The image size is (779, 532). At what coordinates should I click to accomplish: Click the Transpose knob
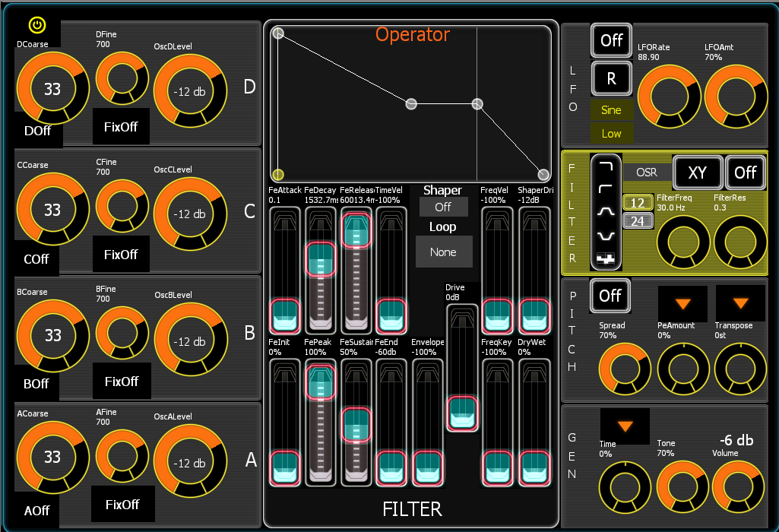tap(740, 369)
